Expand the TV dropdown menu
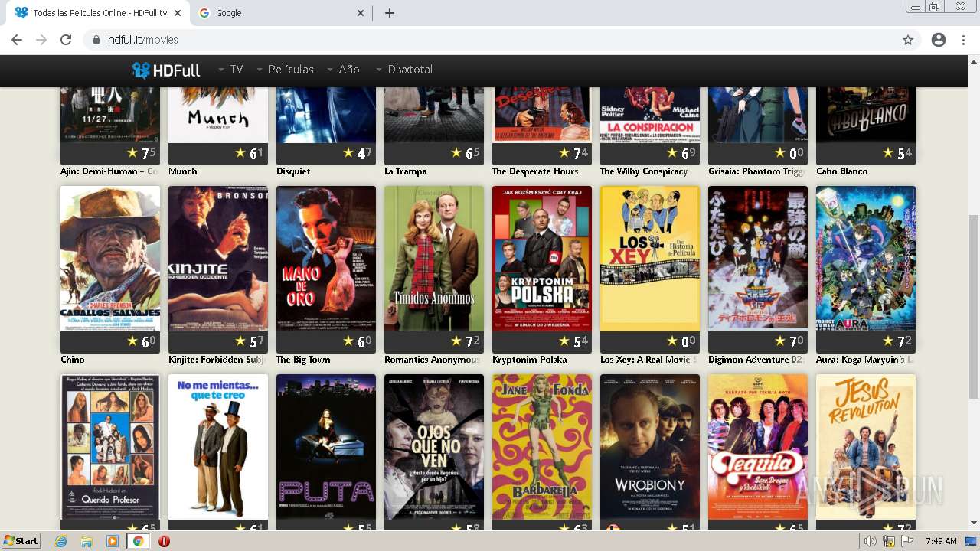The height and width of the screenshot is (551, 980). tap(230, 70)
